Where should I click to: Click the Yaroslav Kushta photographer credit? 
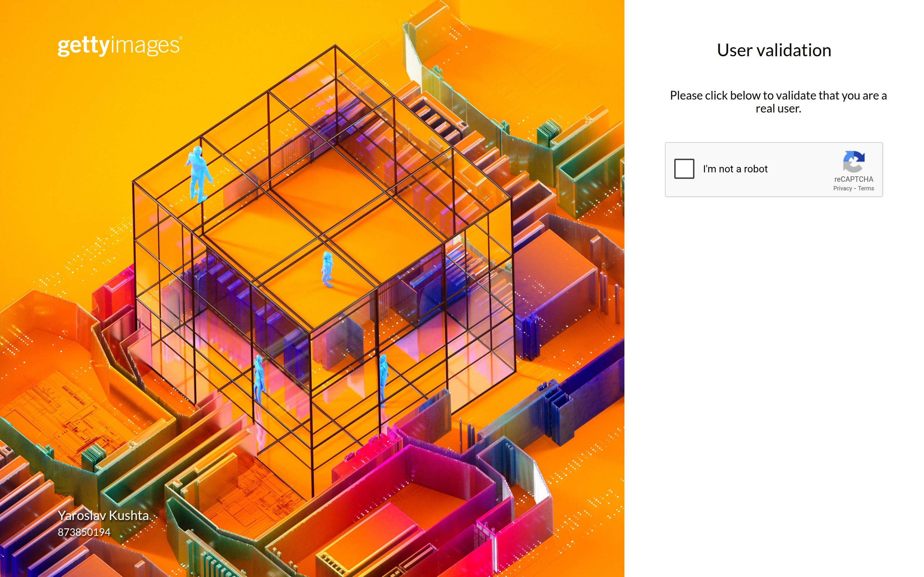tap(103, 515)
